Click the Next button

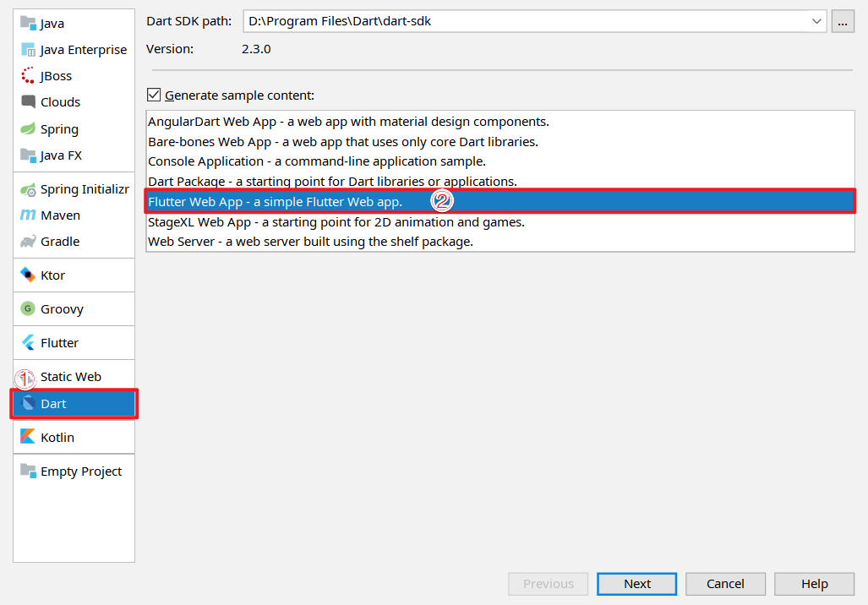(x=636, y=583)
